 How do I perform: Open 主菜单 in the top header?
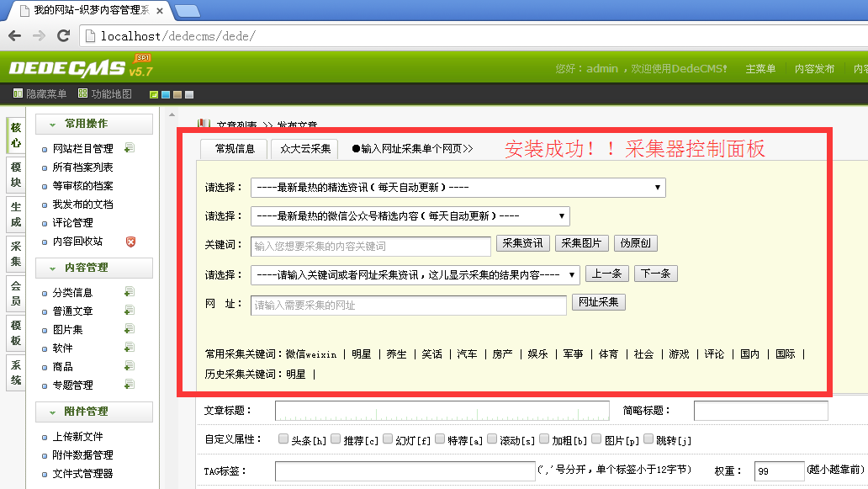point(760,69)
